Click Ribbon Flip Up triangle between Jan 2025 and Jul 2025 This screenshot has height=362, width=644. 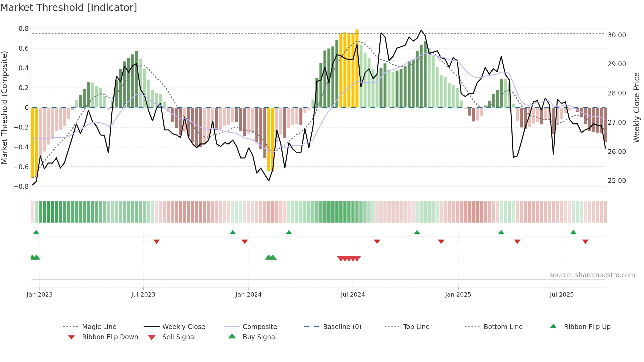pos(501,232)
